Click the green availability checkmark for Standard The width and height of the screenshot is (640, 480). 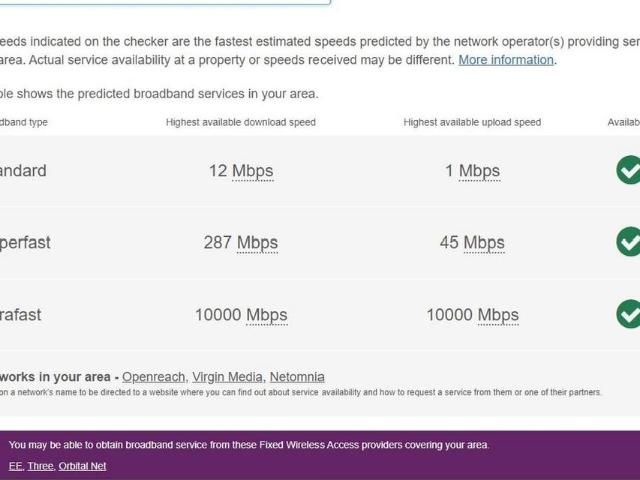628,171
